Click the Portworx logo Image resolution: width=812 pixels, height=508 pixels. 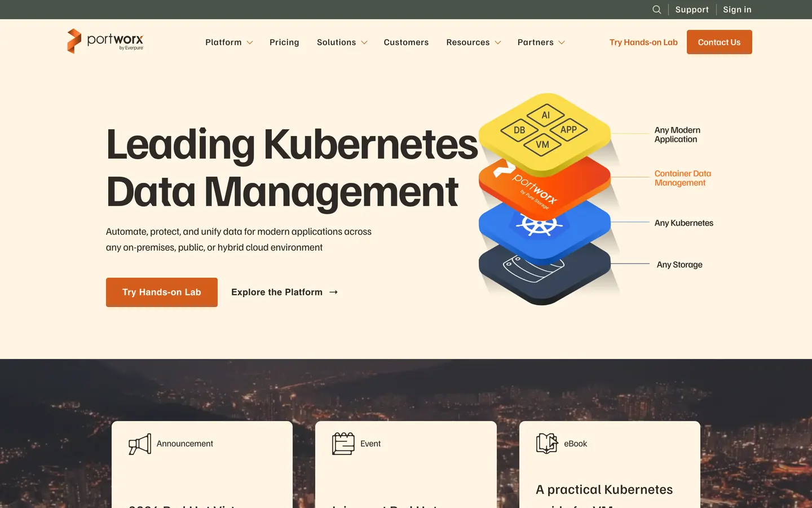(105, 41)
